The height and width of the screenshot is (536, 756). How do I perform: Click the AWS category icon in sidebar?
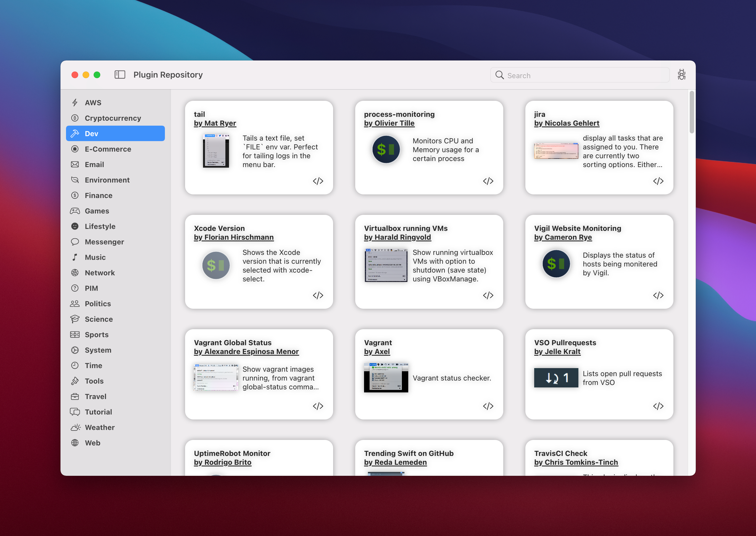coord(75,102)
